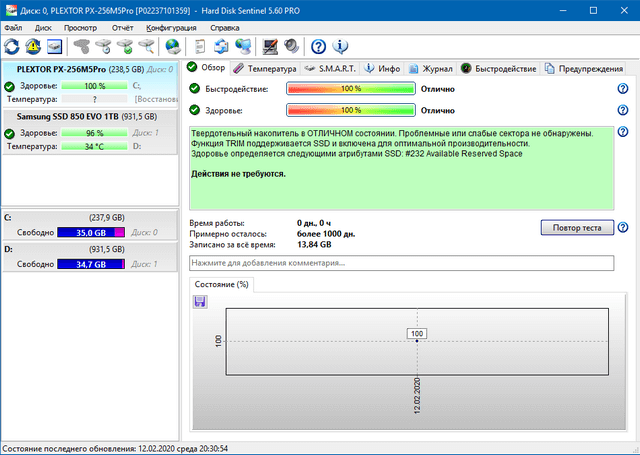Click the blue info icon in the toolbar

pos(340,46)
